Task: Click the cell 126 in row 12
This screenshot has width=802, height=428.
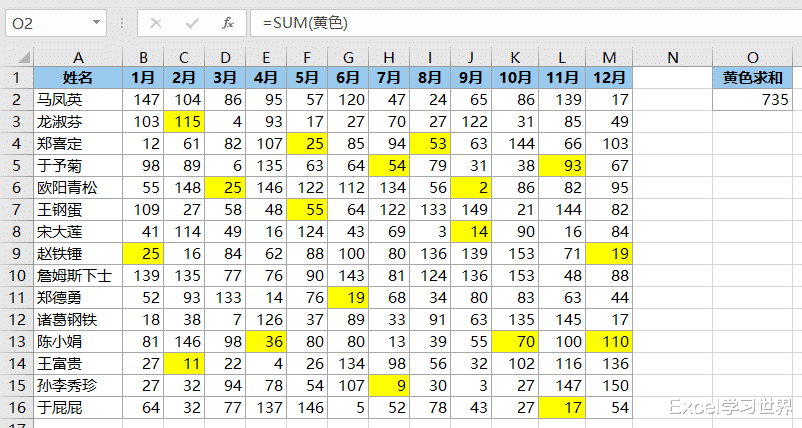Action: tap(266, 320)
